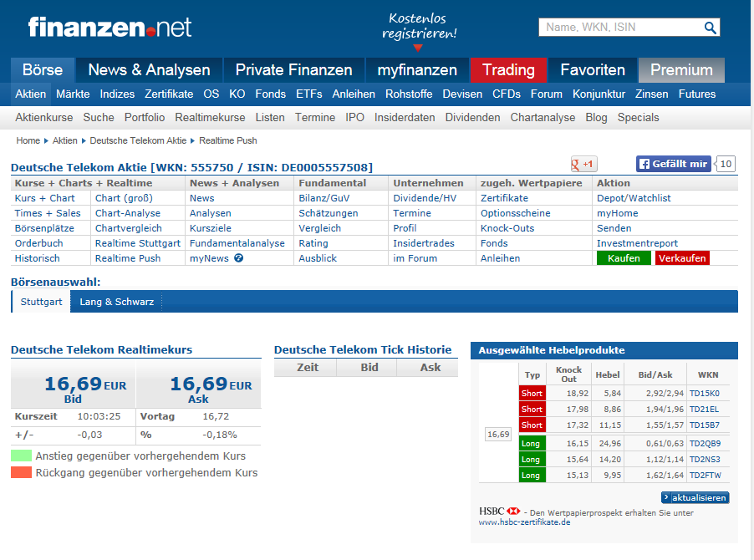Open the Schätzungen link
754x560 pixels.
tap(329, 213)
